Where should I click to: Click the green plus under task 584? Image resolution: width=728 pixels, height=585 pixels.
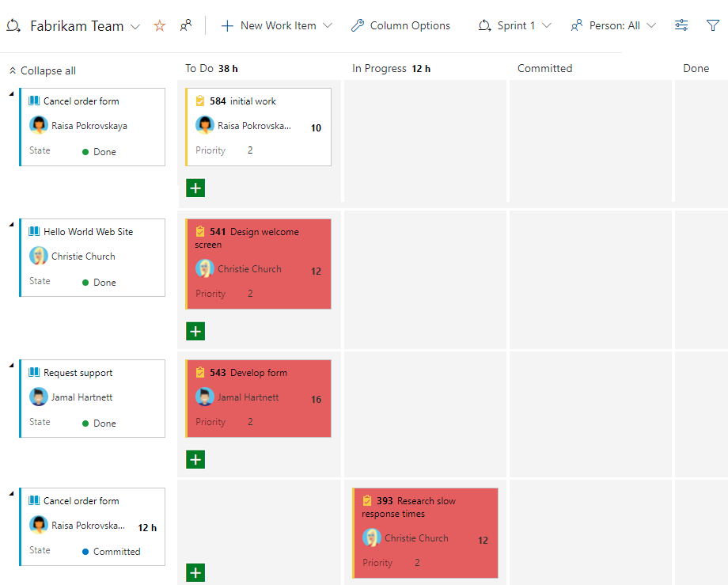coord(195,188)
